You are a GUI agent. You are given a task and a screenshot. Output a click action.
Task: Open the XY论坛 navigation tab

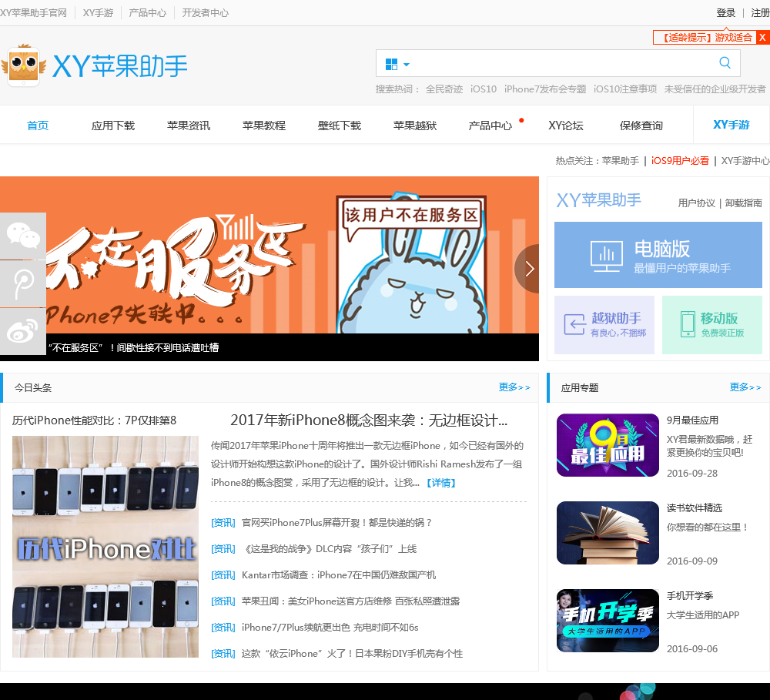(566, 126)
